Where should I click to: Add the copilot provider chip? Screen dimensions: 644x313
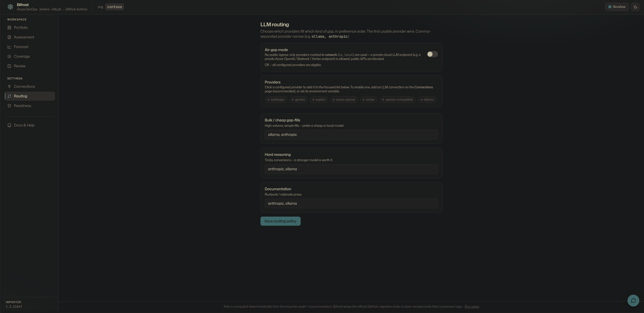319,100
